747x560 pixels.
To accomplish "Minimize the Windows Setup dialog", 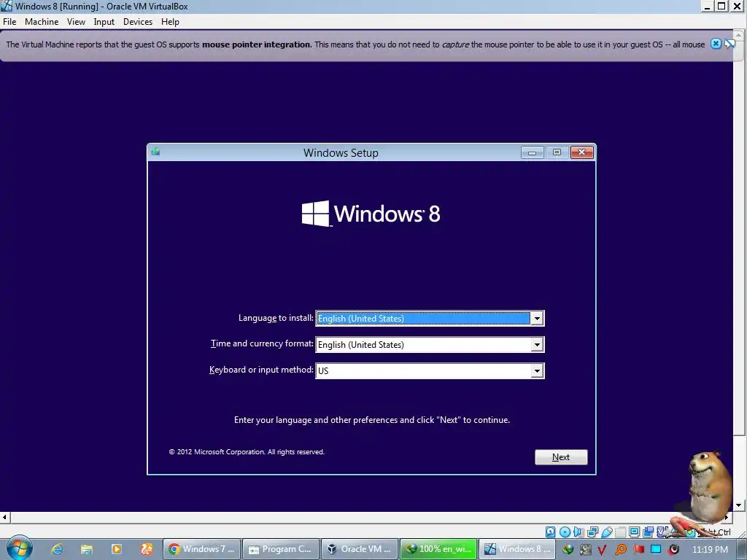I will tap(532, 152).
